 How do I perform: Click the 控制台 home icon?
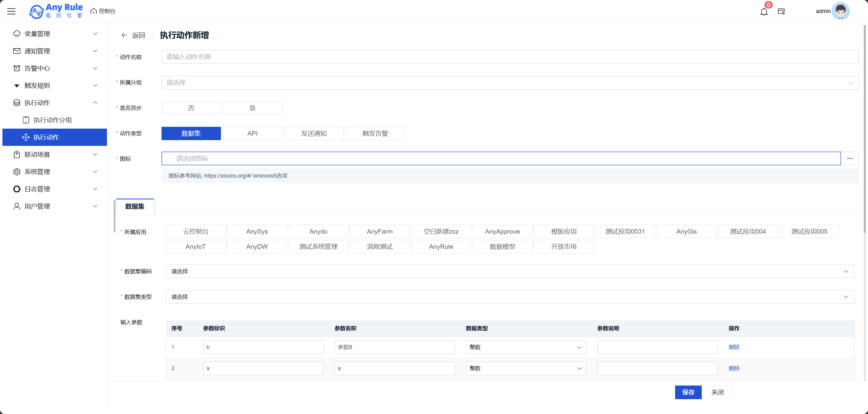[x=94, y=11]
